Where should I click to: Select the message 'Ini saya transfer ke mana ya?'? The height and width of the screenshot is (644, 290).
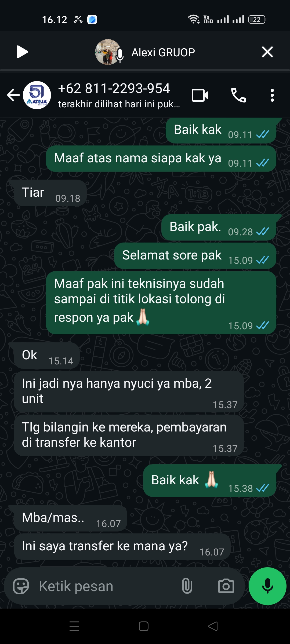(122, 547)
